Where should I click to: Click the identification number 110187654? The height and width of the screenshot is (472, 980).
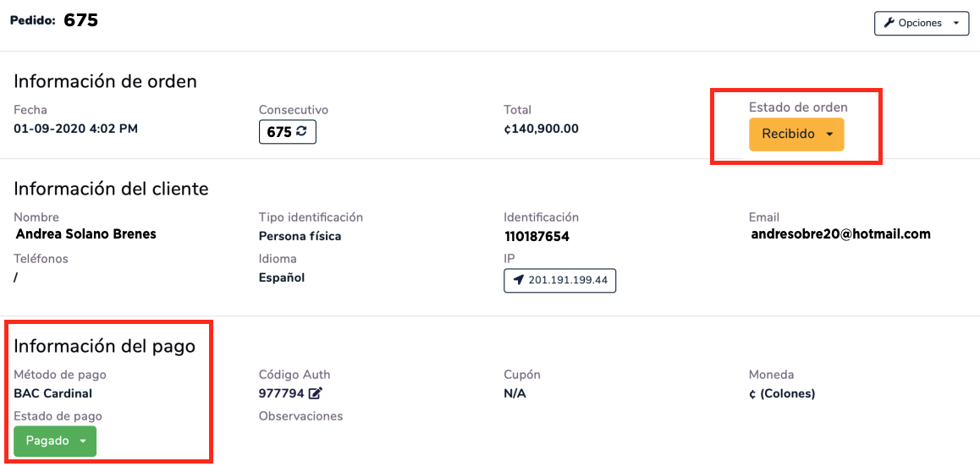pos(537,237)
